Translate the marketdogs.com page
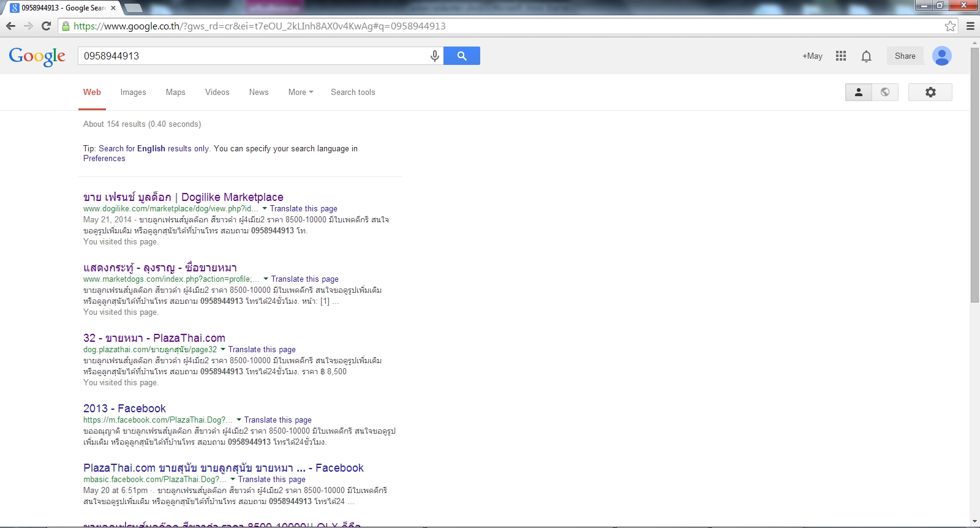 [x=305, y=279]
